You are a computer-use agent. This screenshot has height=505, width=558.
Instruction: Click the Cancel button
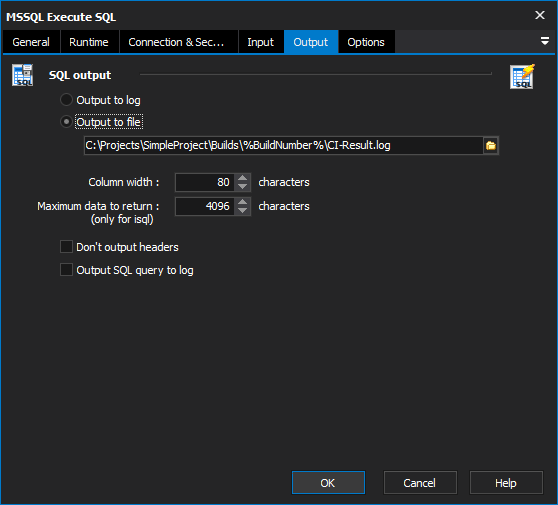click(x=420, y=483)
